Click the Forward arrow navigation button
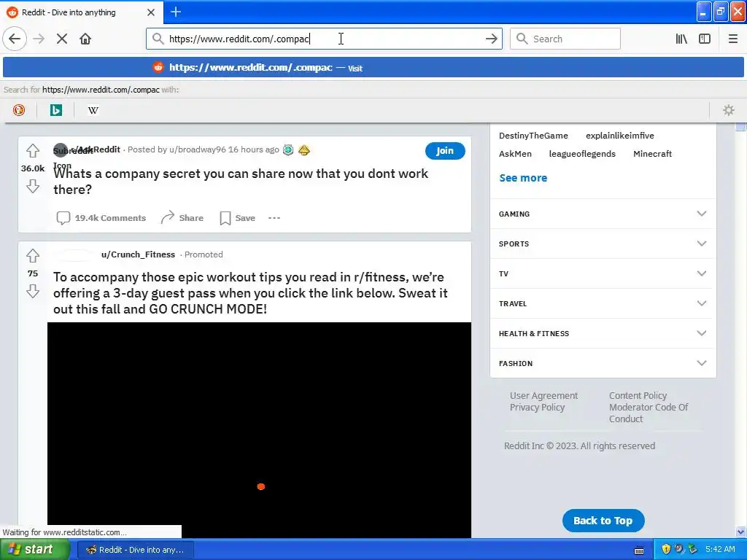This screenshot has height=560, width=747. click(x=39, y=39)
